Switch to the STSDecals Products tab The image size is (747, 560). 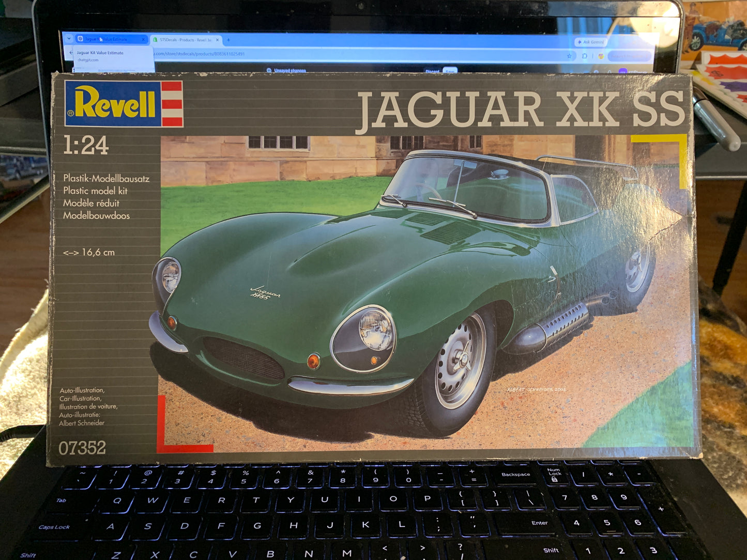point(186,40)
